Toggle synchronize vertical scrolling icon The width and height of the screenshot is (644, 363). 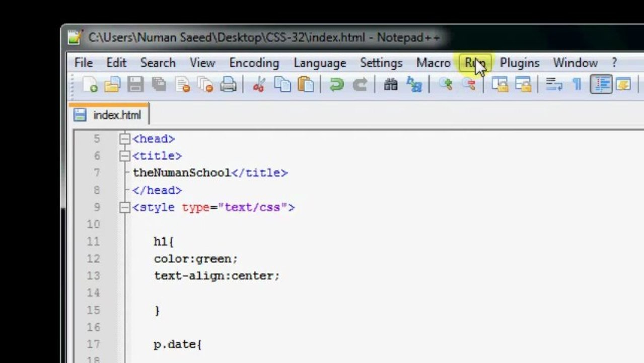(x=499, y=84)
